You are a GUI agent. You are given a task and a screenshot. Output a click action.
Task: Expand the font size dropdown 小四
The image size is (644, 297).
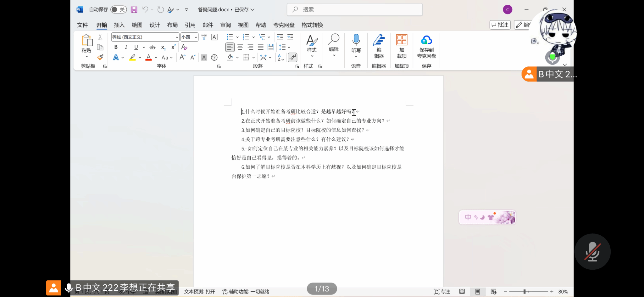pyautogui.click(x=196, y=37)
